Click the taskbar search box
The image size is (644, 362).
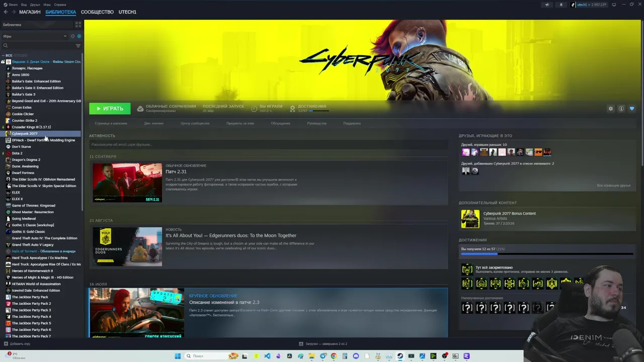211,356
